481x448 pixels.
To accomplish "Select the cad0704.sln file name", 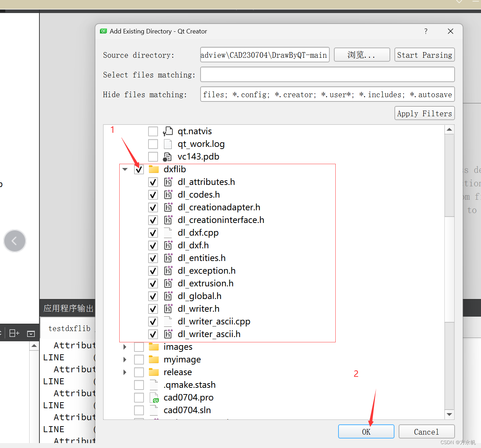I will pos(187,410).
